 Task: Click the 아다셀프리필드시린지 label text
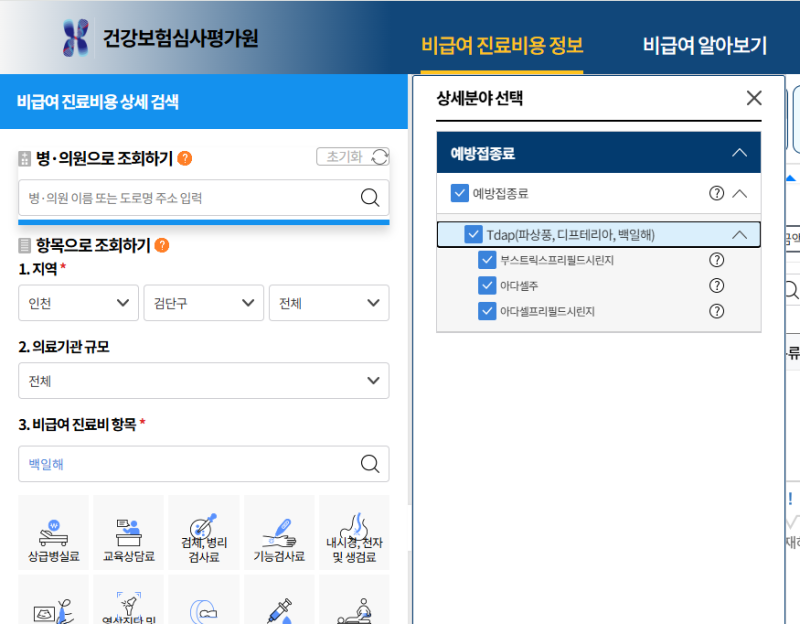[547, 311]
